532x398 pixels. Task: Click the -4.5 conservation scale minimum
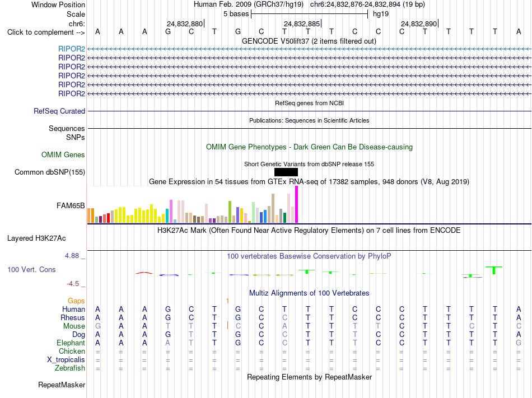pyautogui.click(x=73, y=284)
